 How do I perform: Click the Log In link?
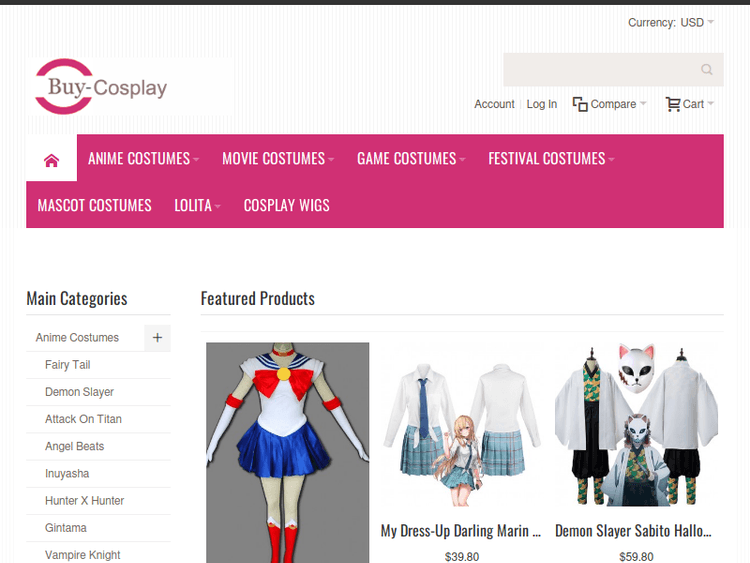tap(541, 104)
